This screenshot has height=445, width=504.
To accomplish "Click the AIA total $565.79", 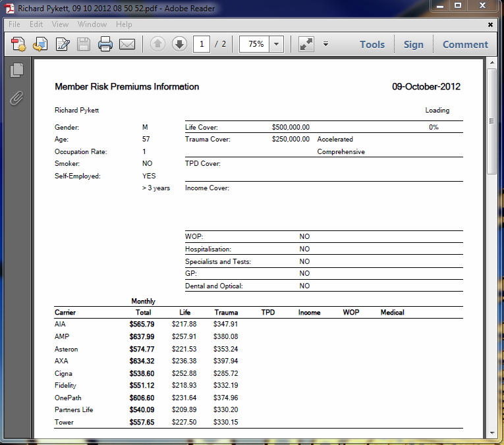I will (x=142, y=324).
